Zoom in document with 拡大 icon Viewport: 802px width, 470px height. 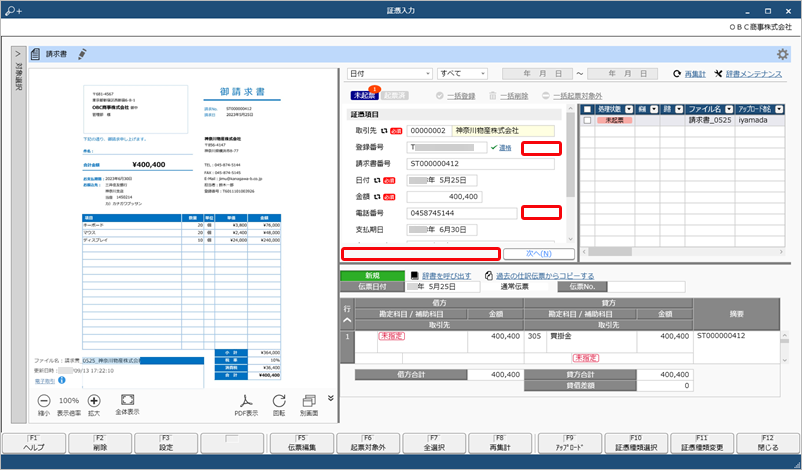(x=94, y=400)
